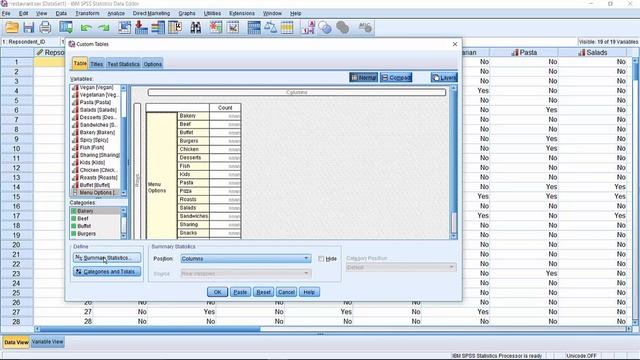This screenshot has width=640, height=360.
Task: Toggle value labels toolbar icon
Action: 308,28
